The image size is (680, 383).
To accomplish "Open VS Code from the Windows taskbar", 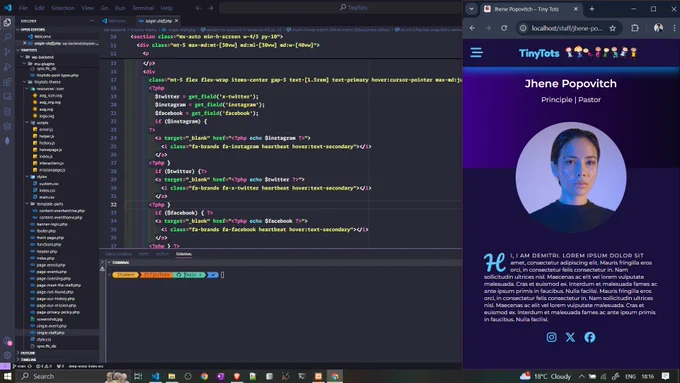I will coord(155,376).
